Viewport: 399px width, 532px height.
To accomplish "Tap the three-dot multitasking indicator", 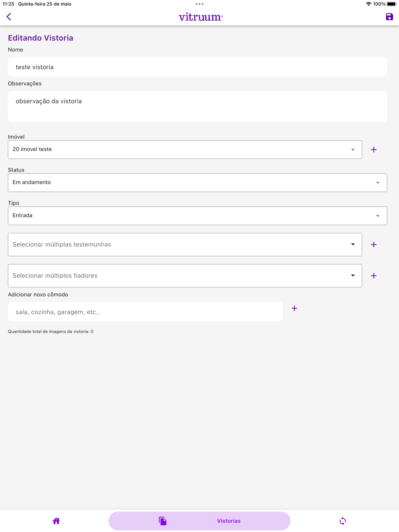I will pyautogui.click(x=199, y=4).
